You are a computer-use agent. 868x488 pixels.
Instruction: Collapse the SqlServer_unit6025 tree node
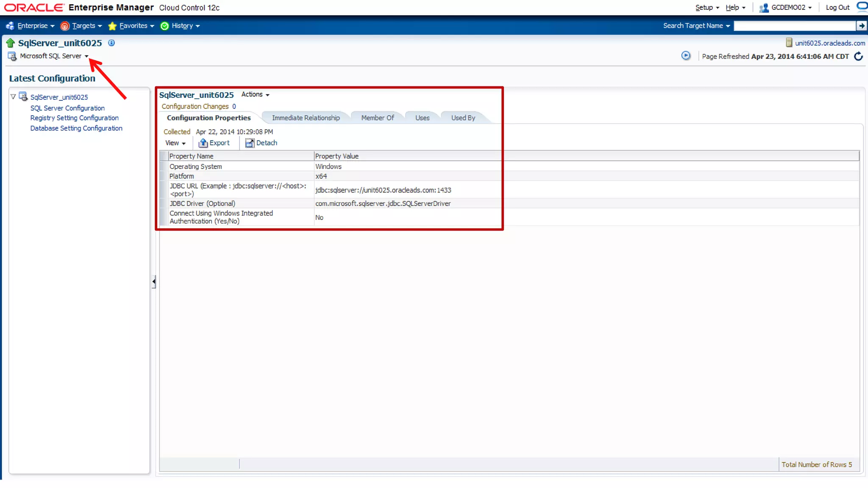13,97
